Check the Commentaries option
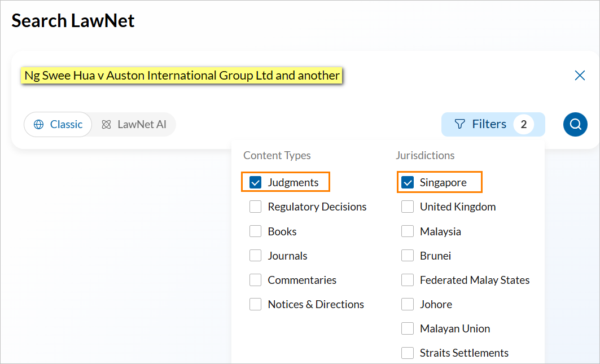This screenshot has height=364, width=600. 256,280
